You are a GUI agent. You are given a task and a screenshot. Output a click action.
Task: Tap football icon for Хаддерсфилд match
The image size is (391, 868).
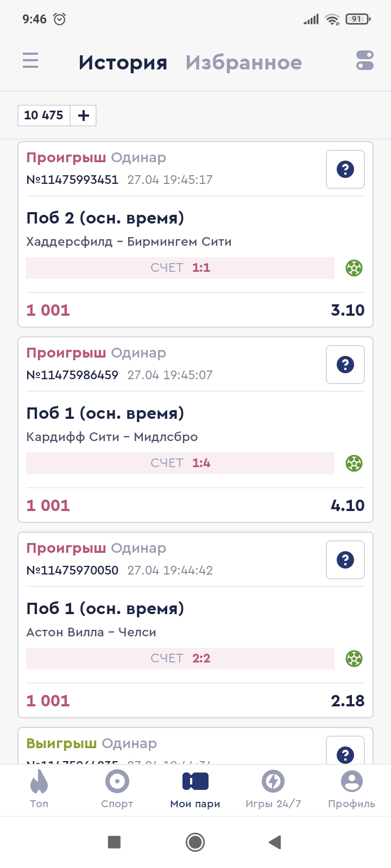354,268
